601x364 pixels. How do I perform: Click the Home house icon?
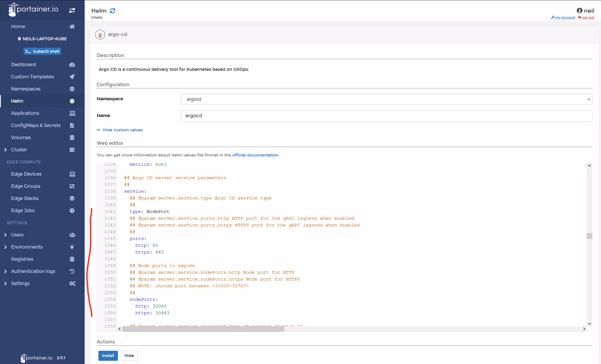(x=72, y=26)
